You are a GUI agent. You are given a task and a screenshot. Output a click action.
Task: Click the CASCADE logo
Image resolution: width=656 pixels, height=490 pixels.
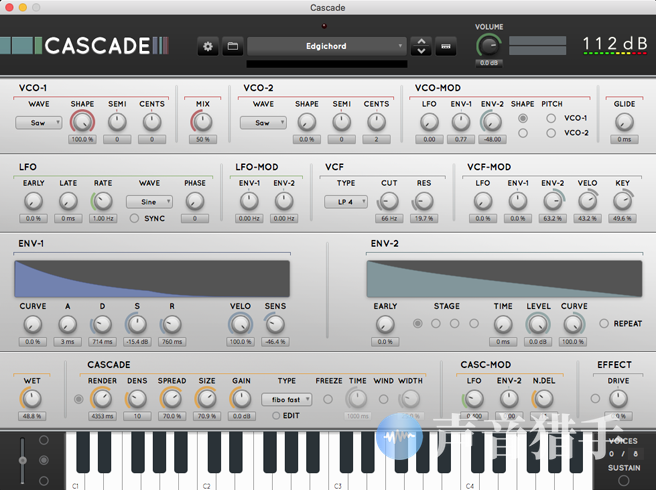[84, 46]
